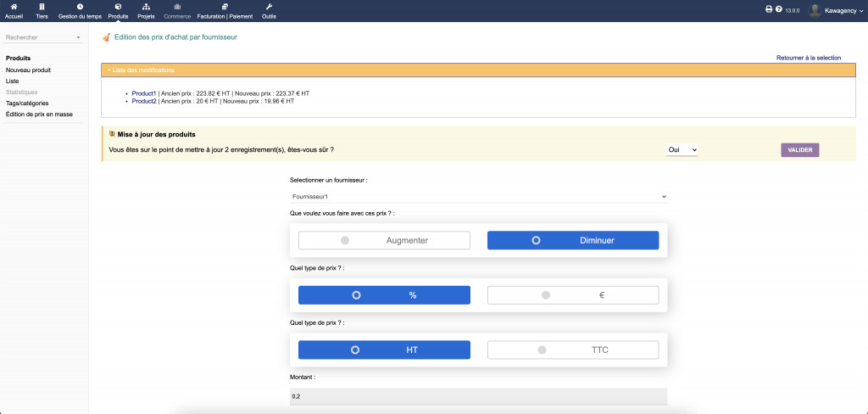Open Gestion du temps clock icon
Image resolution: width=868 pixels, height=414 pixels.
pos(80,7)
